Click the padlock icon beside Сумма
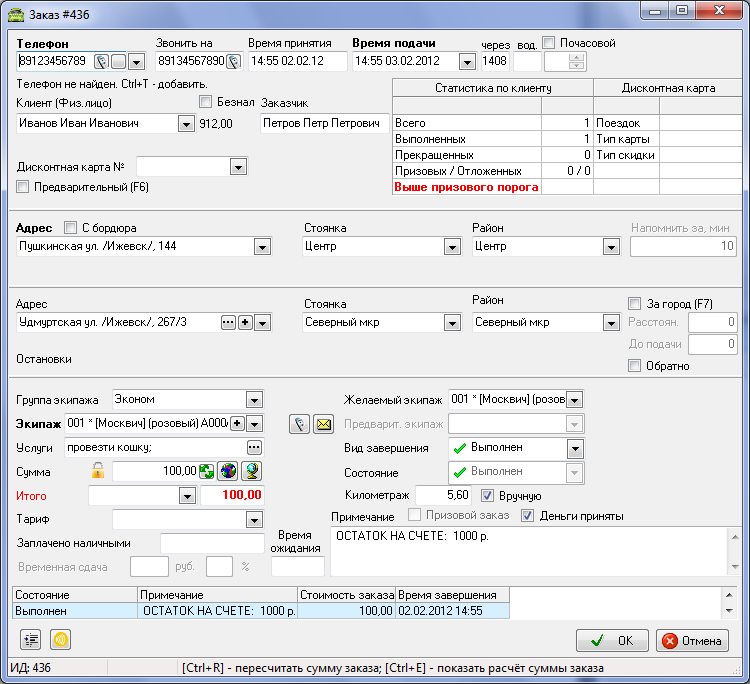The image size is (750, 684). click(x=98, y=471)
